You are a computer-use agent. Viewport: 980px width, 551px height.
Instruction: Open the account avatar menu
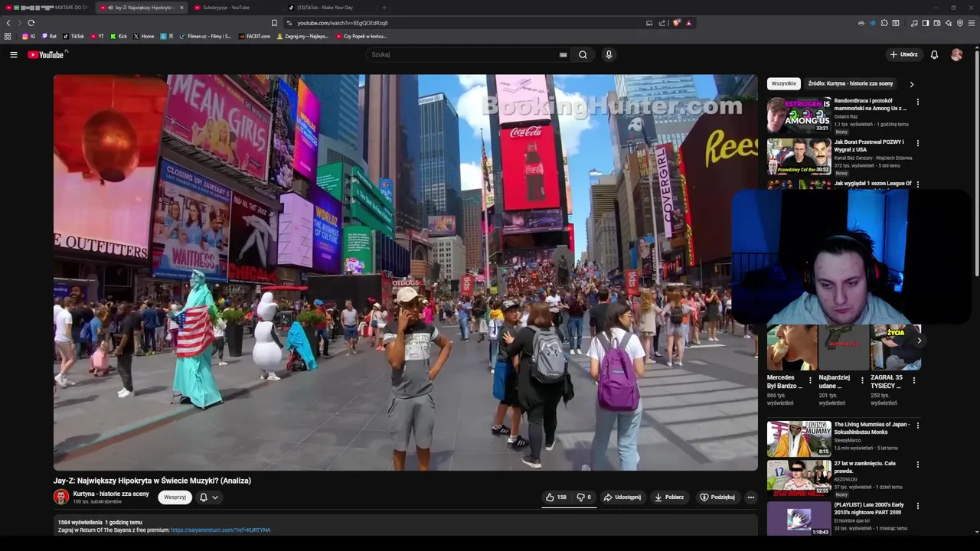pyautogui.click(x=956, y=54)
